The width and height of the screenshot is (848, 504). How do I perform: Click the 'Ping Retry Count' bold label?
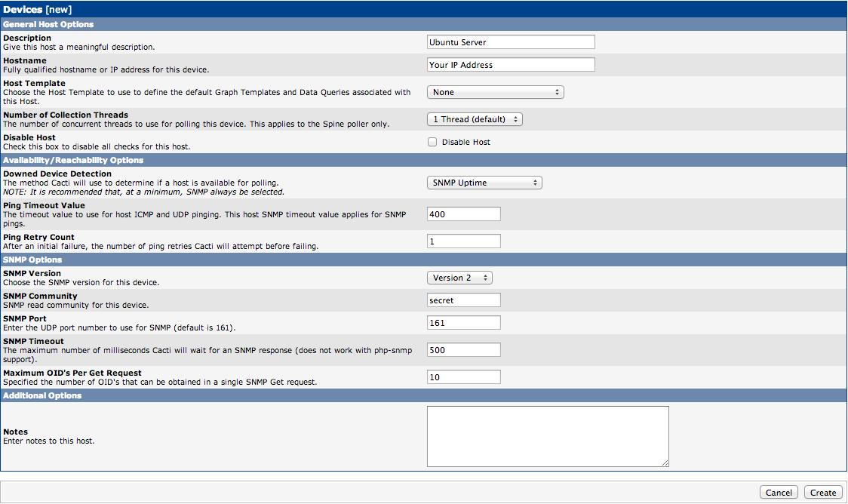click(39, 237)
